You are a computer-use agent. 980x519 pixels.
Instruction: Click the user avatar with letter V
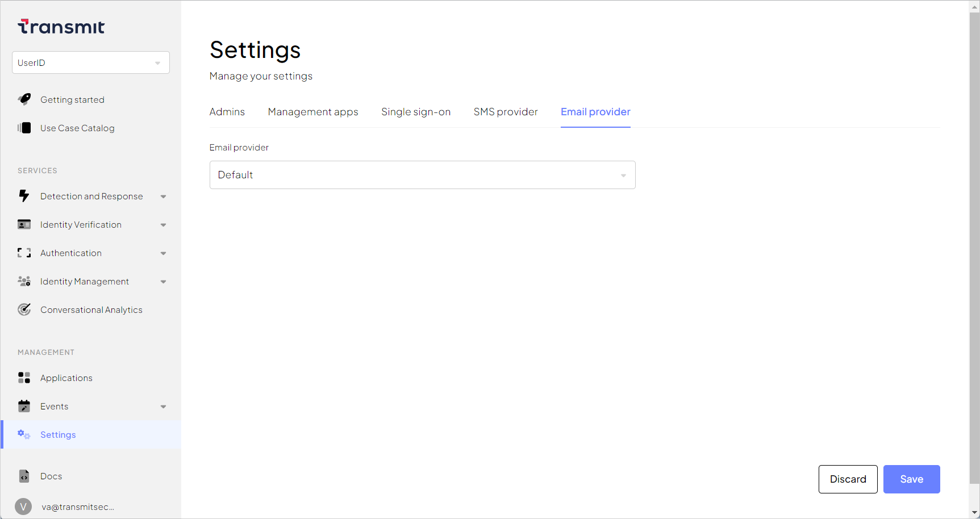click(x=23, y=507)
